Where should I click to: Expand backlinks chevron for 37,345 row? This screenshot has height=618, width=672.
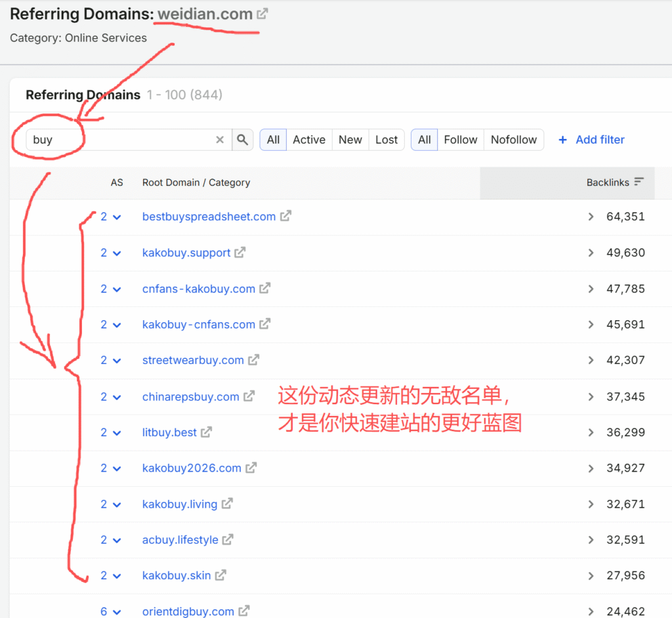(591, 396)
